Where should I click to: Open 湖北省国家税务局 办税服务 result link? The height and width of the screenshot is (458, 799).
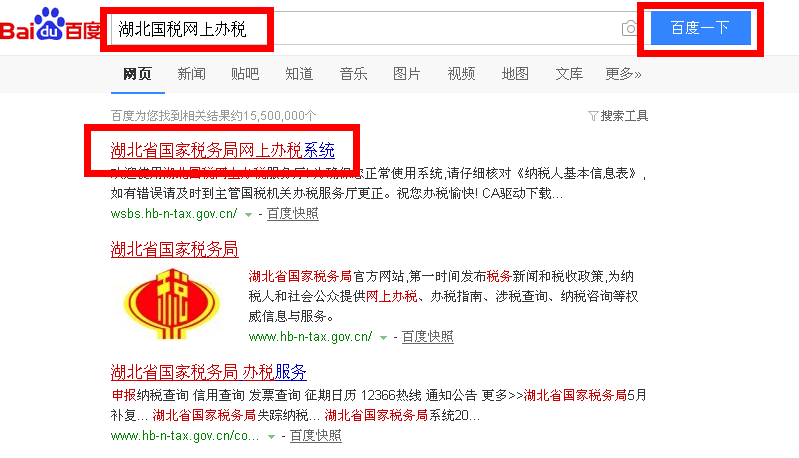coord(208,372)
